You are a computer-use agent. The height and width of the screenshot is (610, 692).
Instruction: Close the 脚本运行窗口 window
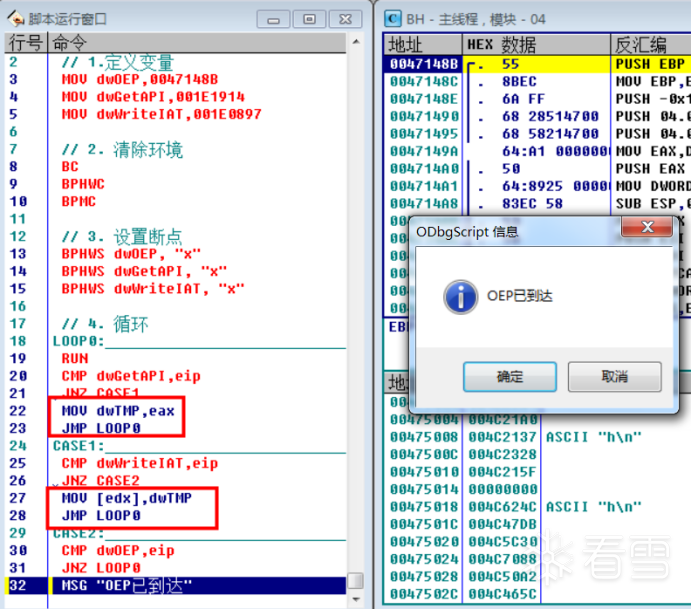coord(346,19)
